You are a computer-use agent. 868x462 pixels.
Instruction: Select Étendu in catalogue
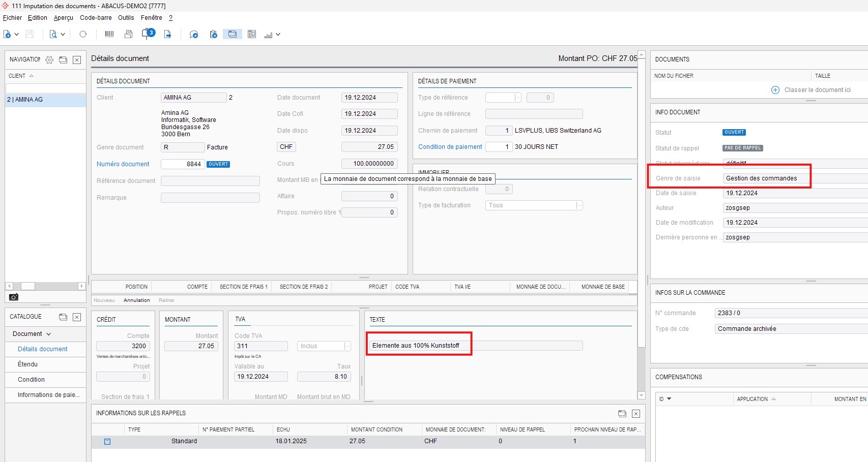(28, 364)
